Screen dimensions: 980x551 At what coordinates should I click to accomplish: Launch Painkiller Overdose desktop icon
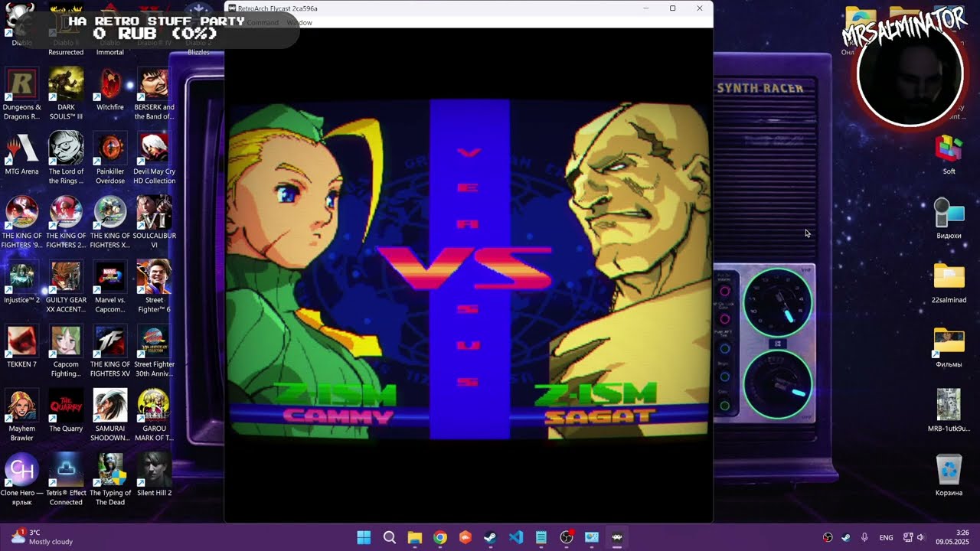coord(110,158)
